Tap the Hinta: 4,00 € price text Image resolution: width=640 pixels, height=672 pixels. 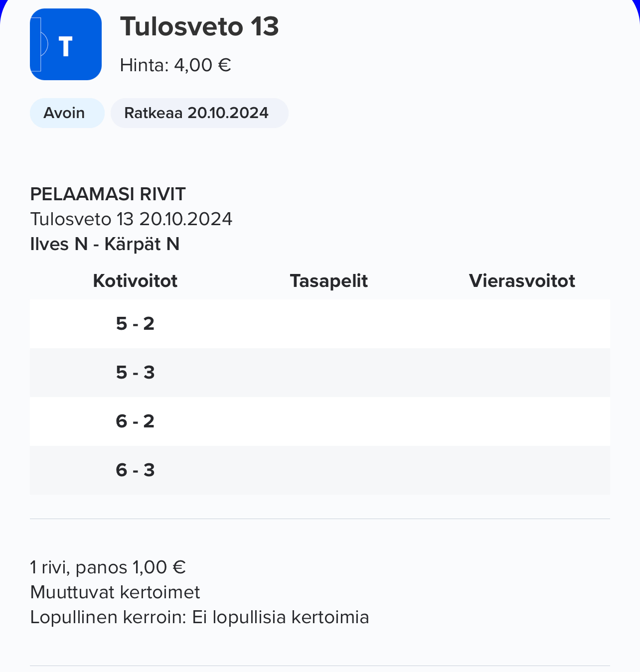[x=175, y=65]
